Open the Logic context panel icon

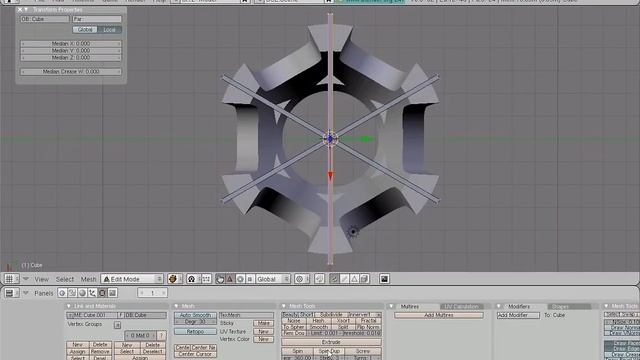62,293
